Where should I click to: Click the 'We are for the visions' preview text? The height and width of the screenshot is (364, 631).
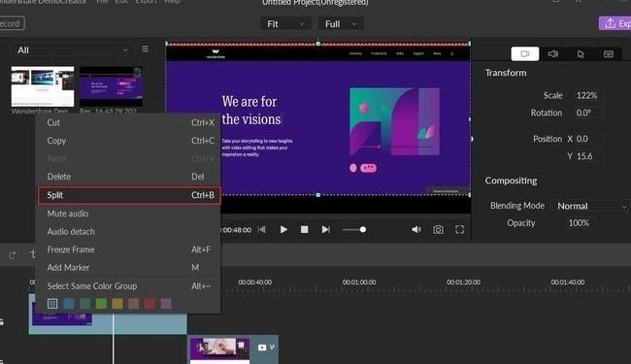(251, 111)
